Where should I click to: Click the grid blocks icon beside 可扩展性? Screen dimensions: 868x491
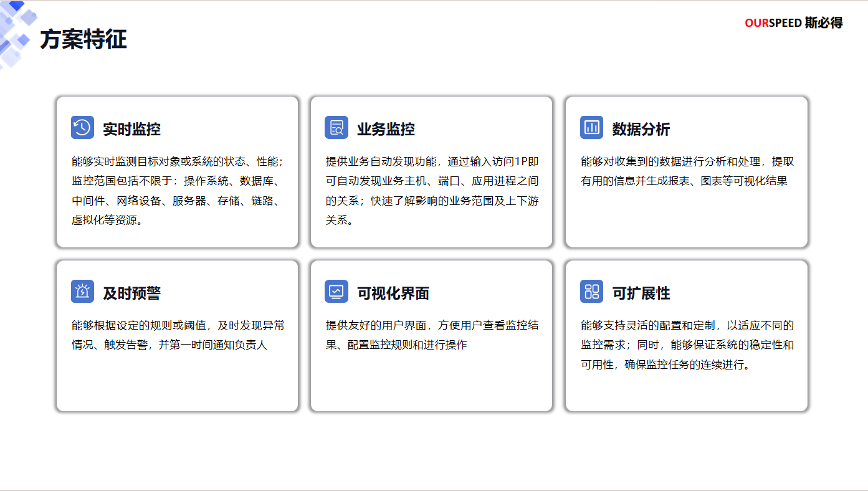[x=591, y=292]
